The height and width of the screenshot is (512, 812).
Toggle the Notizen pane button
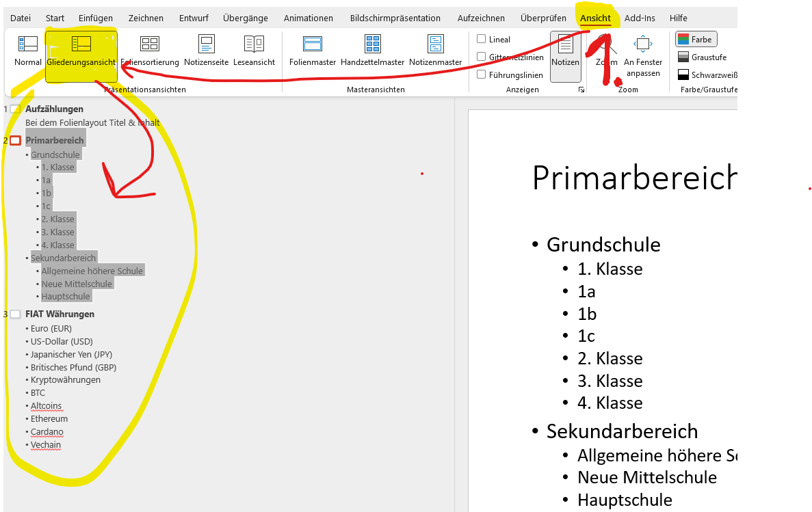point(565,51)
